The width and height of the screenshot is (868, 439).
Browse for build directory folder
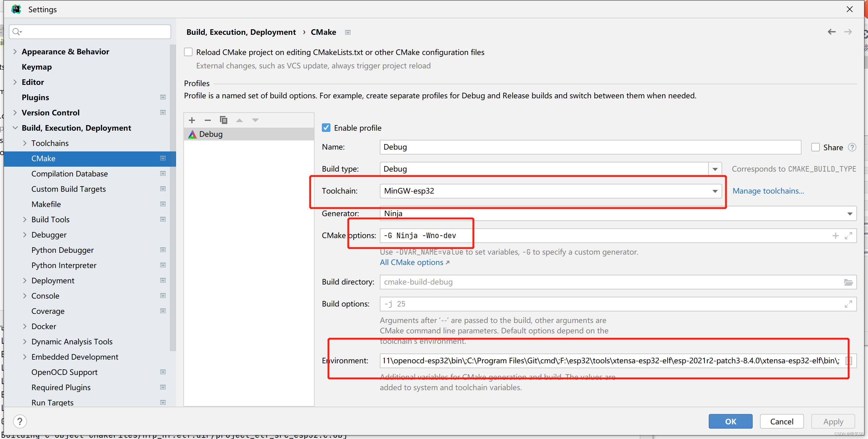pos(848,282)
